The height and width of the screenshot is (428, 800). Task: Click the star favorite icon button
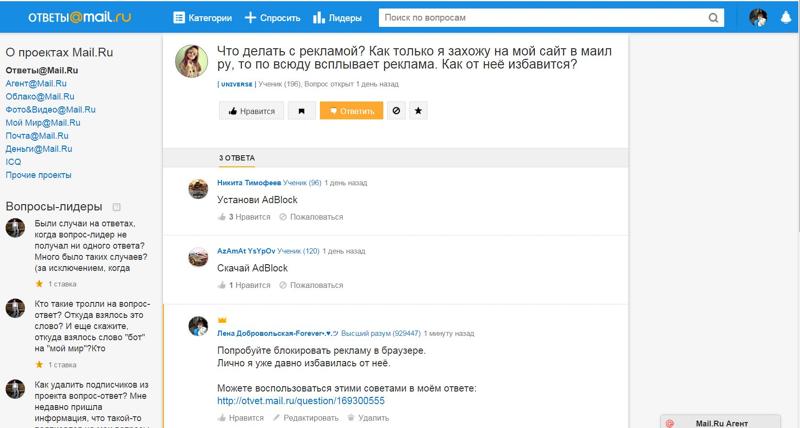click(x=418, y=111)
